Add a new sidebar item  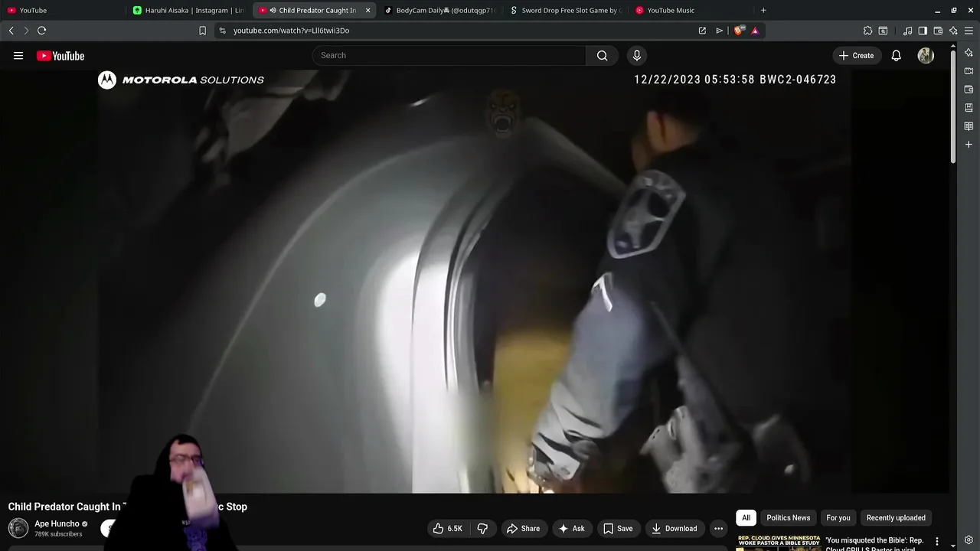969,145
